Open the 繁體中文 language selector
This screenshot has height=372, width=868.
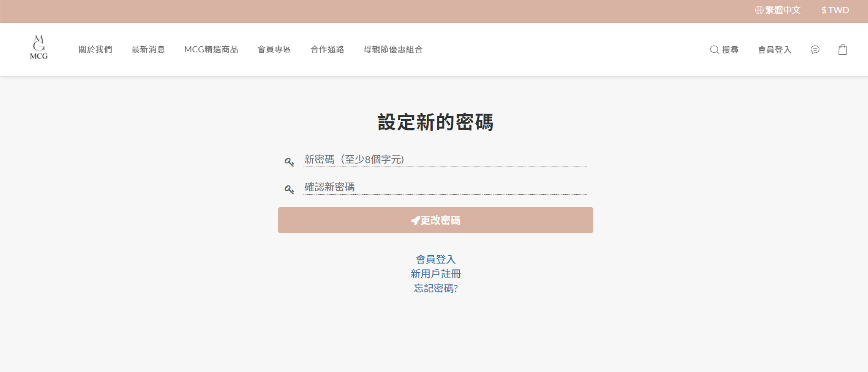[x=782, y=10]
